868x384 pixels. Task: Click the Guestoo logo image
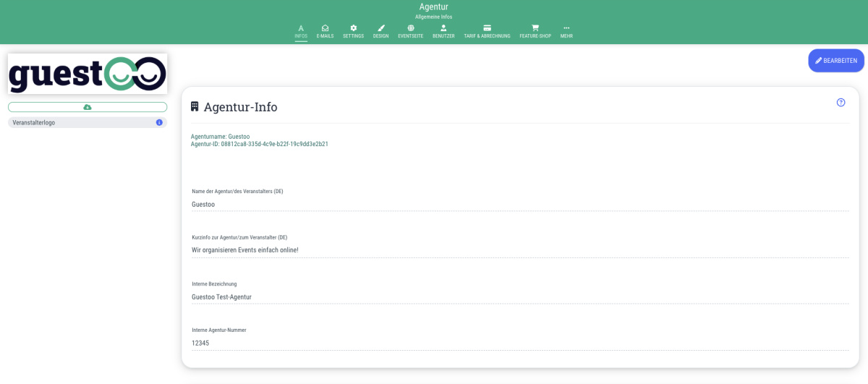click(x=88, y=74)
